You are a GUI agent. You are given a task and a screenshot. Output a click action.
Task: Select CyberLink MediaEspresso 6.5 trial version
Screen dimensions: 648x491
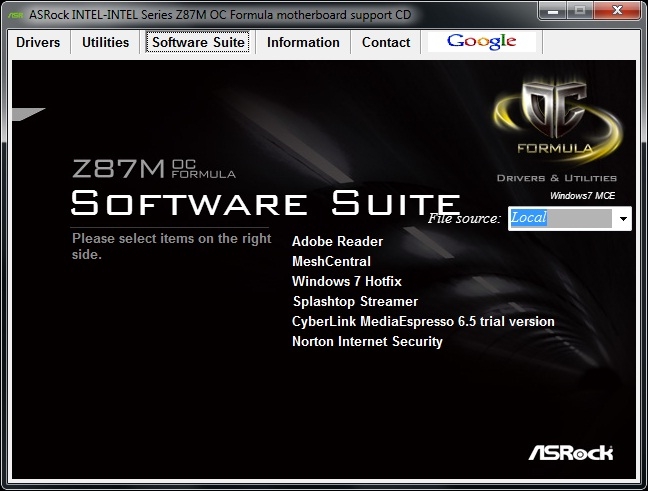pos(423,322)
